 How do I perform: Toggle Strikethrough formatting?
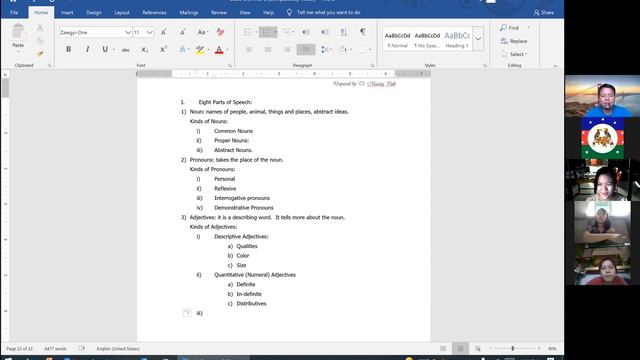pos(125,50)
